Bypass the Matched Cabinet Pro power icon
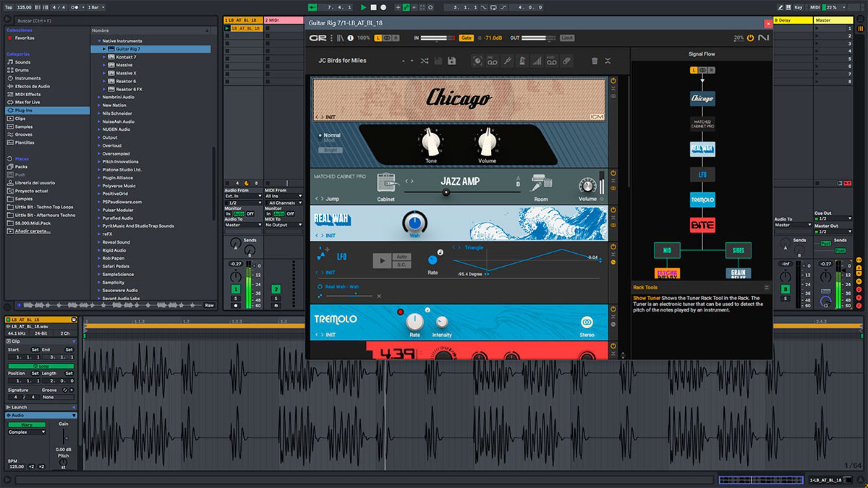This screenshot has height=488, width=868. coord(613,173)
